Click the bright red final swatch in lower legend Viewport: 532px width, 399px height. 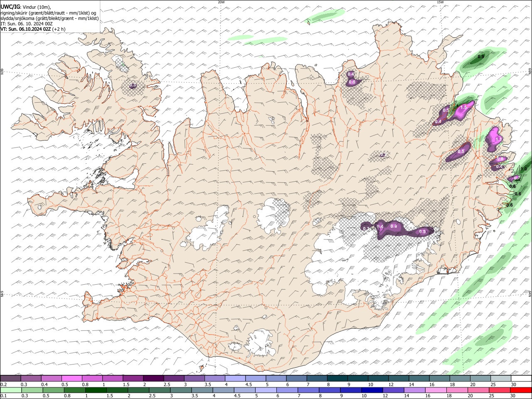521,390
